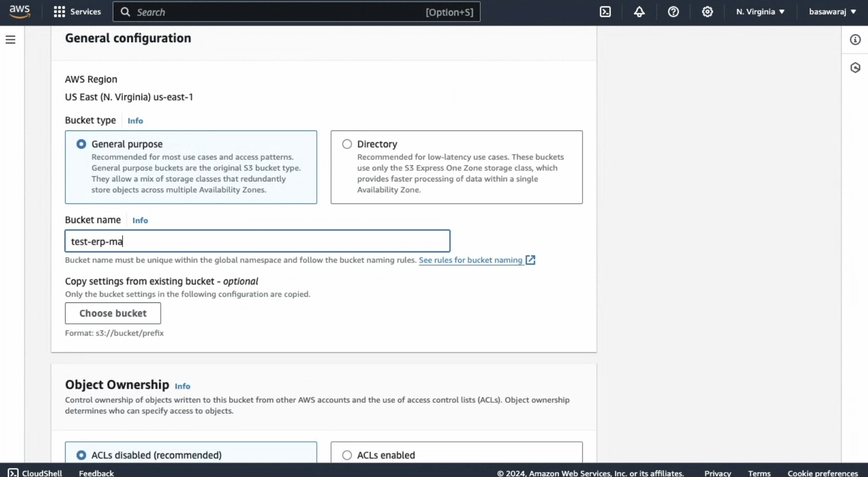Launch CloudShell from the top navigation icon
This screenshot has height=477, width=868.
605,12
